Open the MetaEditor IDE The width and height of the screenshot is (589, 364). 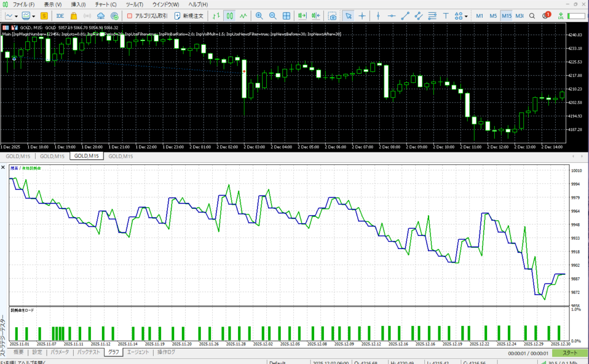pos(60,16)
